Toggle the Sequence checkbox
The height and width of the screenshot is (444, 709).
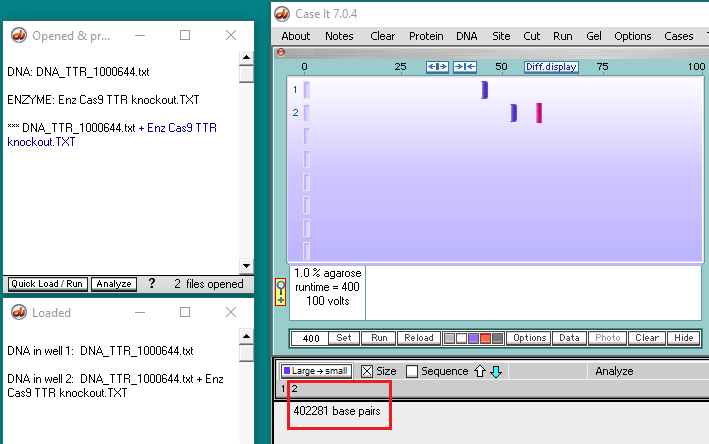coord(411,372)
